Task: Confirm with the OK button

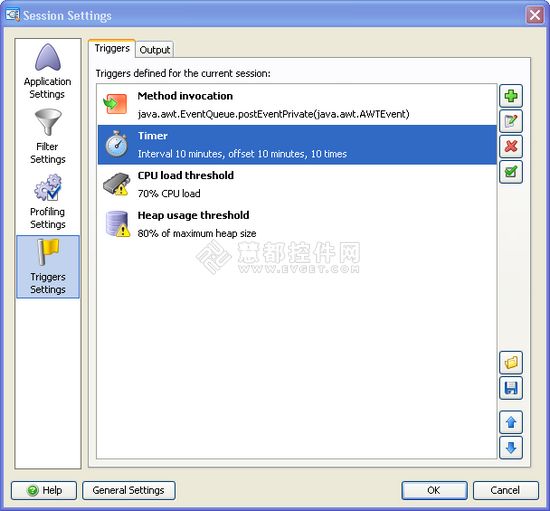Action: [x=434, y=490]
